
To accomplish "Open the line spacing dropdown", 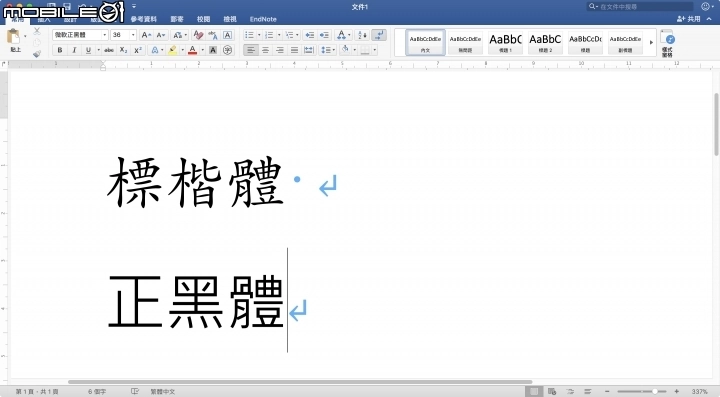I will tap(327, 50).
